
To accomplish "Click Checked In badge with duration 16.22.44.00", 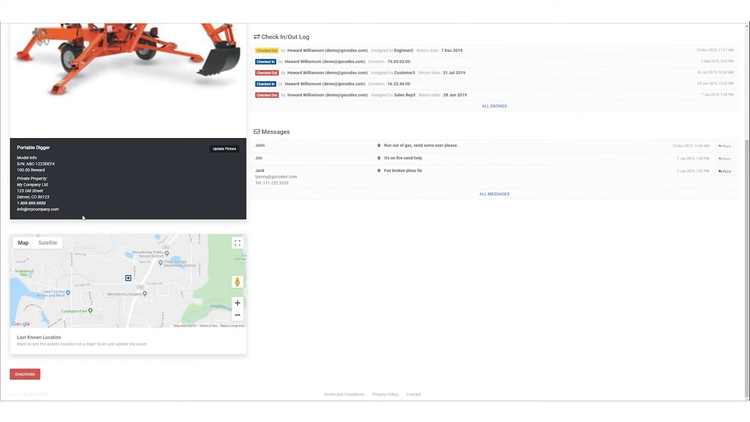I will [x=265, y=84].
